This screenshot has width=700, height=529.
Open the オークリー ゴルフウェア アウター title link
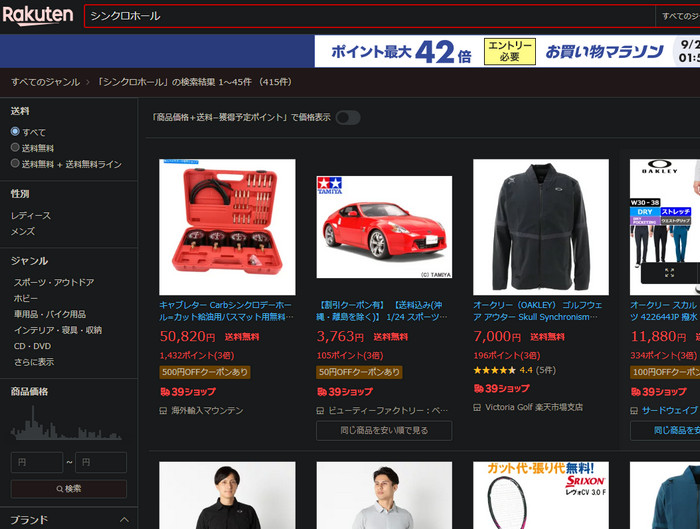538,311
